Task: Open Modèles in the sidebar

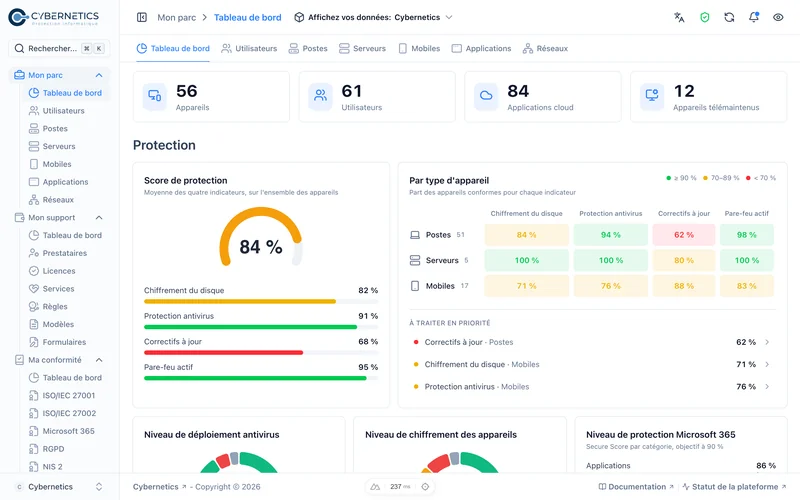Action: click(58, 324)
